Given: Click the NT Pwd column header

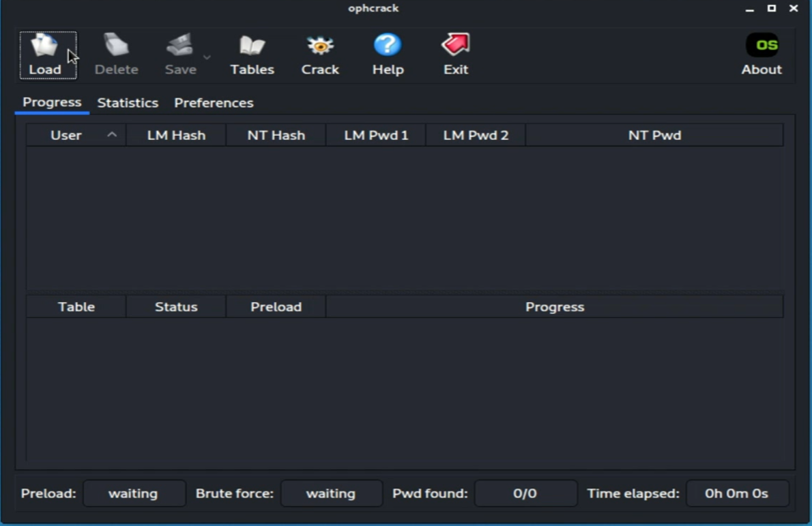Looking at the screenshot, I should [x=654, y=135].
